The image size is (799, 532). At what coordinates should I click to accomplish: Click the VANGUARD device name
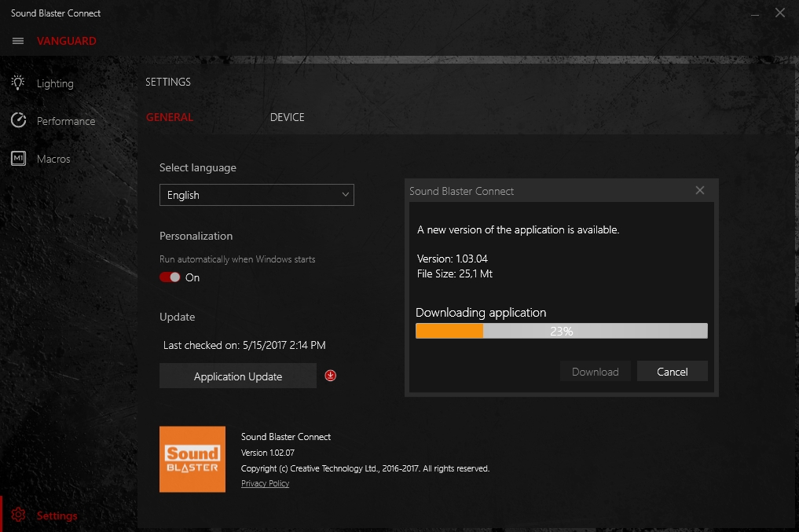pyautogui.click(x=66, y=41)
